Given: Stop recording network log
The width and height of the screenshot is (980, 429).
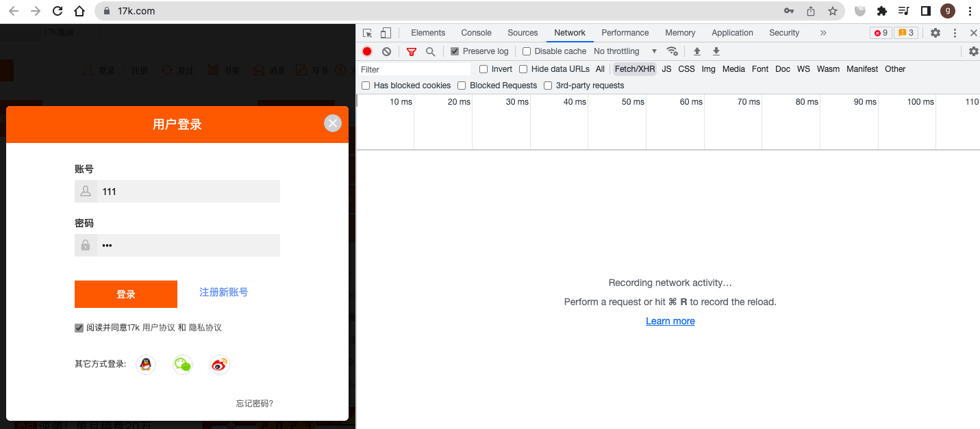Looking at the screenshot, I should tap(367, 51).
